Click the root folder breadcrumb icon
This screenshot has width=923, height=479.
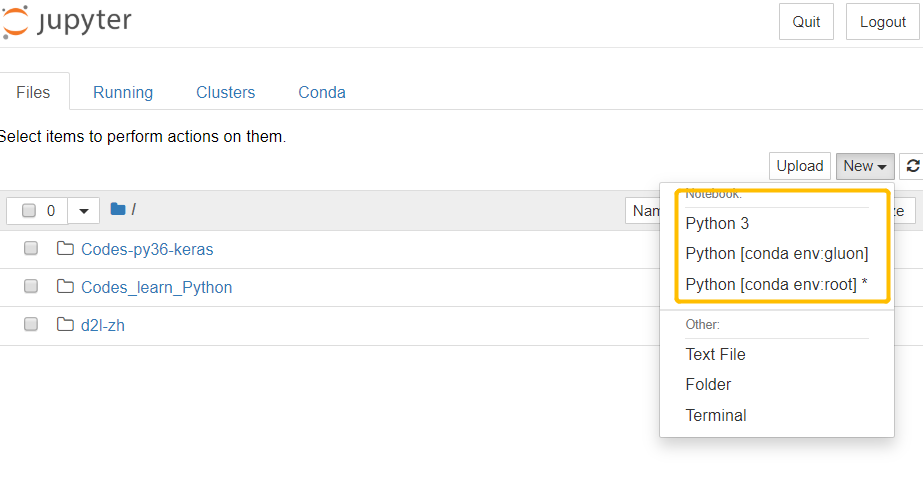tap(118, 209)
